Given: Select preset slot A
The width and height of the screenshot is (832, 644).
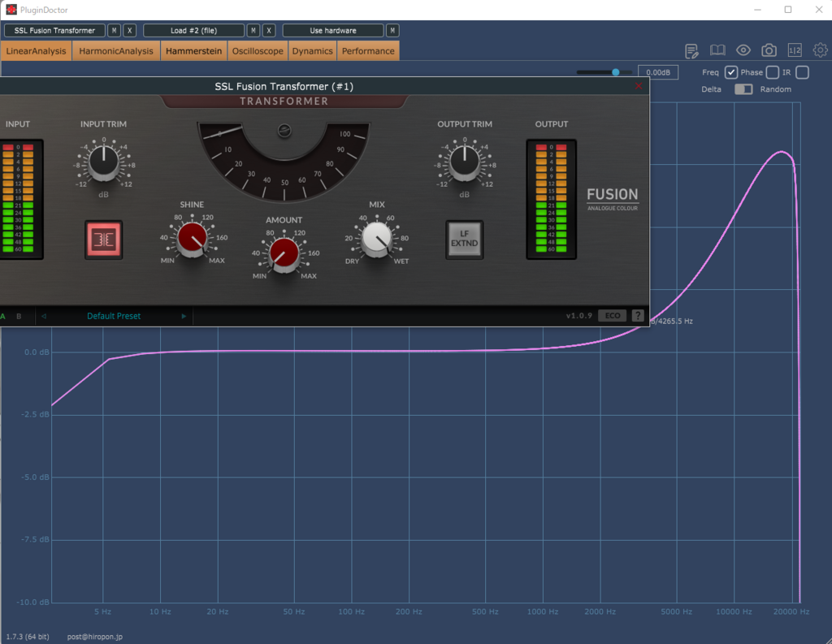Looking at the screenshot, I should [3, 316].
